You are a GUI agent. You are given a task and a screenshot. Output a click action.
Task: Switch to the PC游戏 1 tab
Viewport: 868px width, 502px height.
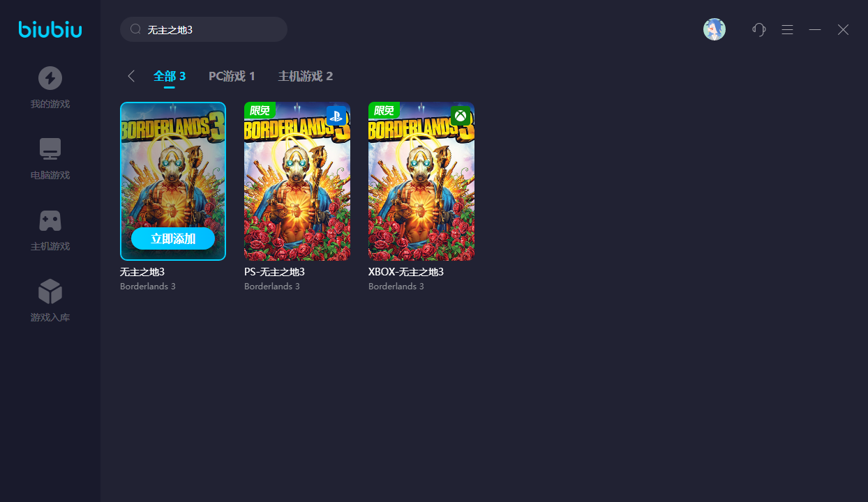(x=232, y=76)
